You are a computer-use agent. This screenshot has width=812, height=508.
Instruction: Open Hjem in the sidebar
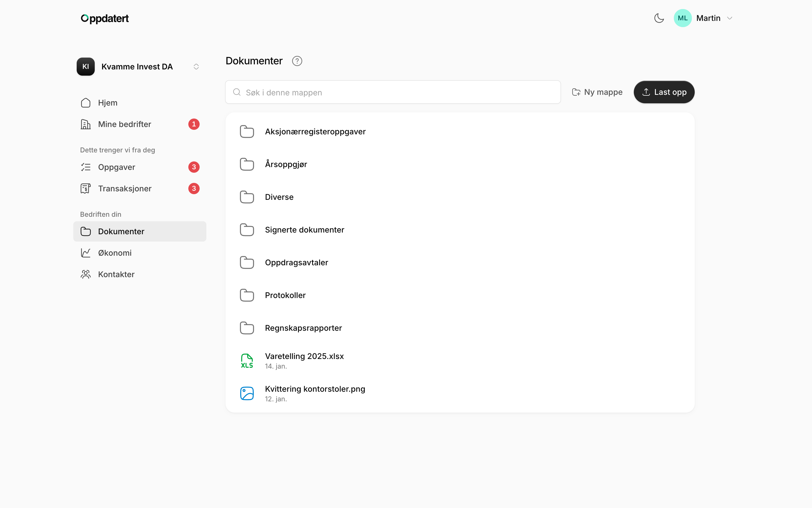[x=140, y=103]
